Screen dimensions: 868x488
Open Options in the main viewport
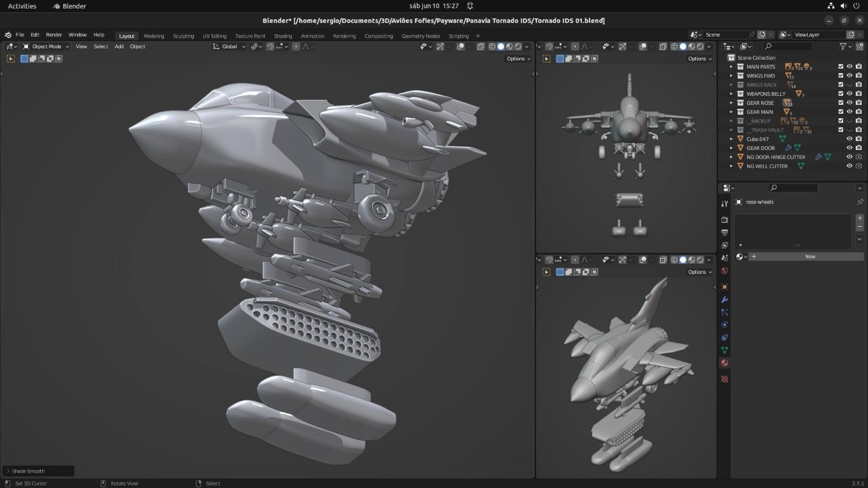pos(518,58)
